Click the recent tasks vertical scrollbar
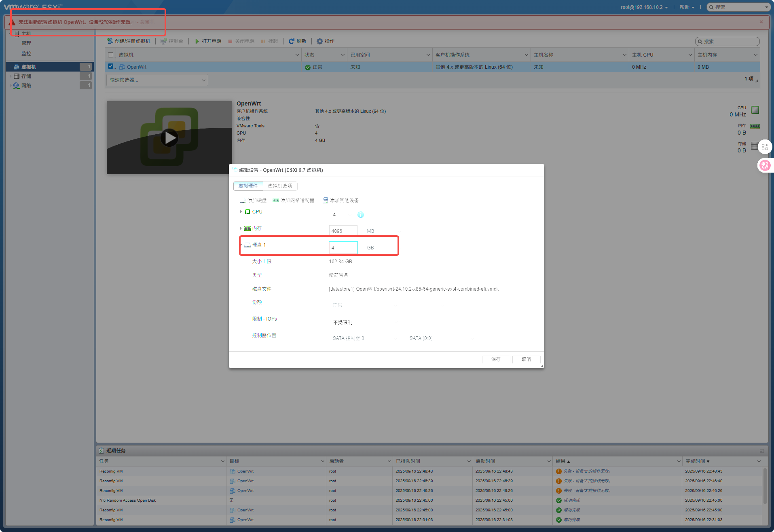This screenshot has width=774, height=532. [765, 486]
